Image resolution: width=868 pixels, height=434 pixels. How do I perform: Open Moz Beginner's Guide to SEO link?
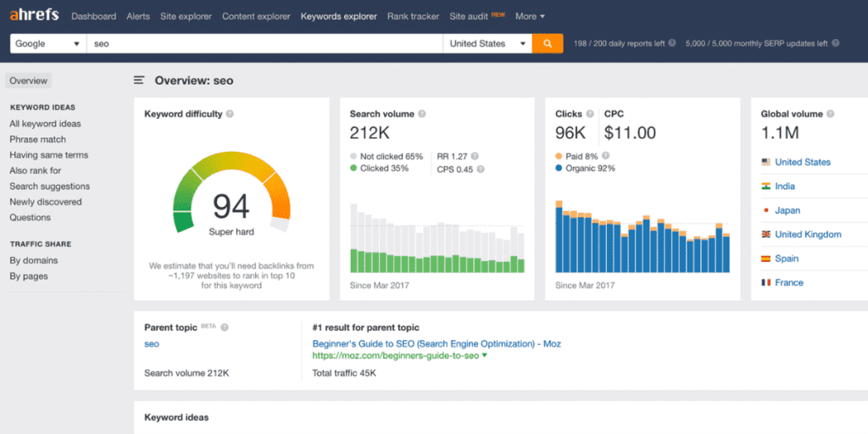pyautogui.click(x=436, y=343)
